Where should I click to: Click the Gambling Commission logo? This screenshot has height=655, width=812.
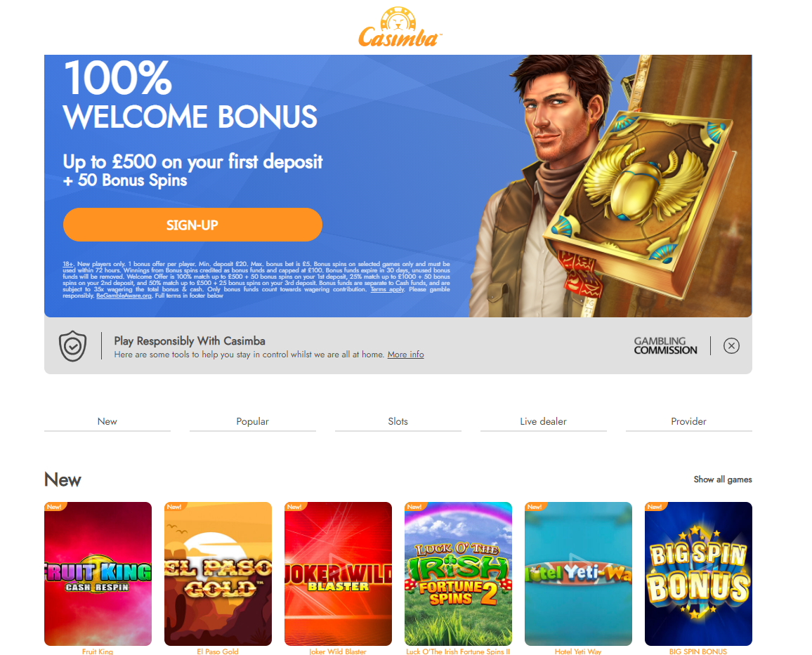665,345
